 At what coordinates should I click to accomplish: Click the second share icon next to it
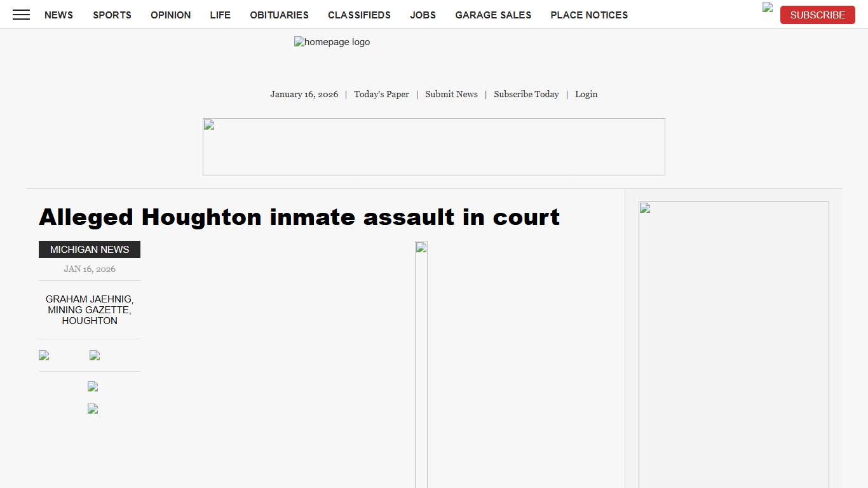94,355
